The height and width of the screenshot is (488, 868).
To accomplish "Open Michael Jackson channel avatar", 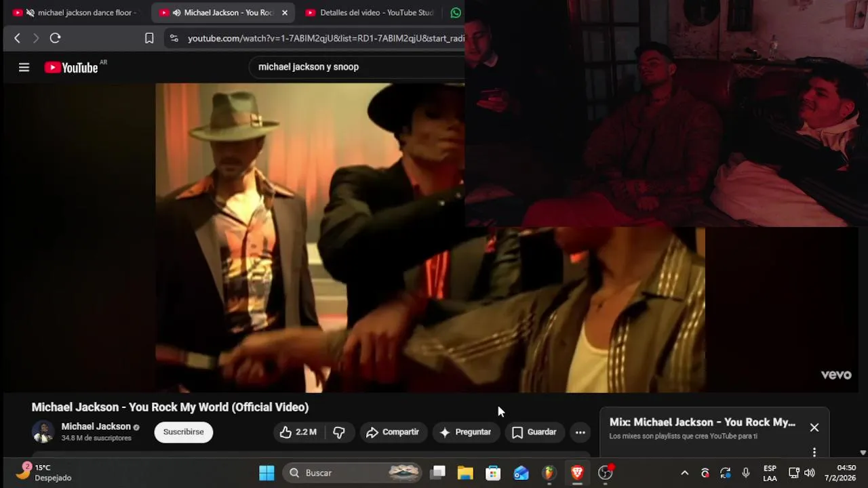I will coord(43,432).
